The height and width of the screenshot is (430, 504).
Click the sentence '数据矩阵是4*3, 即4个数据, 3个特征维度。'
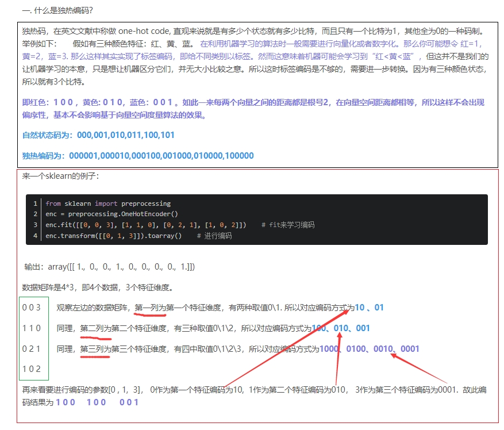pyautogui.click(x=98, y=287)
